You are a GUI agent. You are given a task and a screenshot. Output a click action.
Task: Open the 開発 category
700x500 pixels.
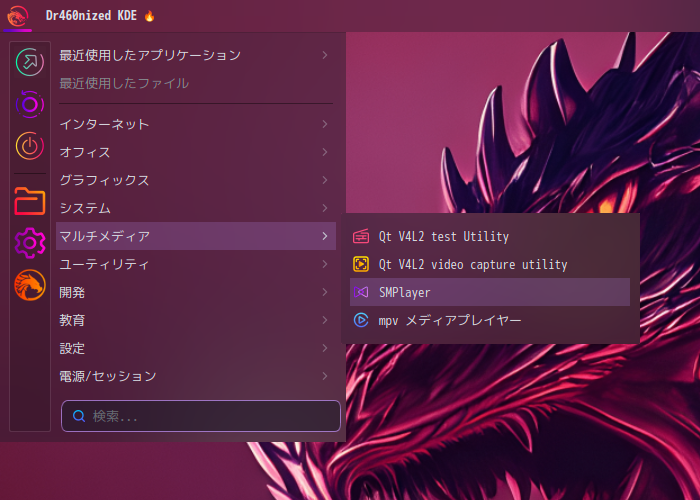[x=196, y=292]
